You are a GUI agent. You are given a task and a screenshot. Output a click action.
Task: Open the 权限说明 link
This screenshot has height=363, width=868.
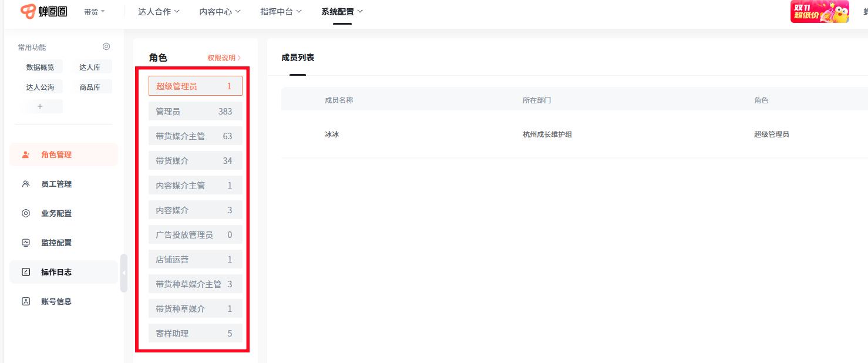tap(224, 58)
